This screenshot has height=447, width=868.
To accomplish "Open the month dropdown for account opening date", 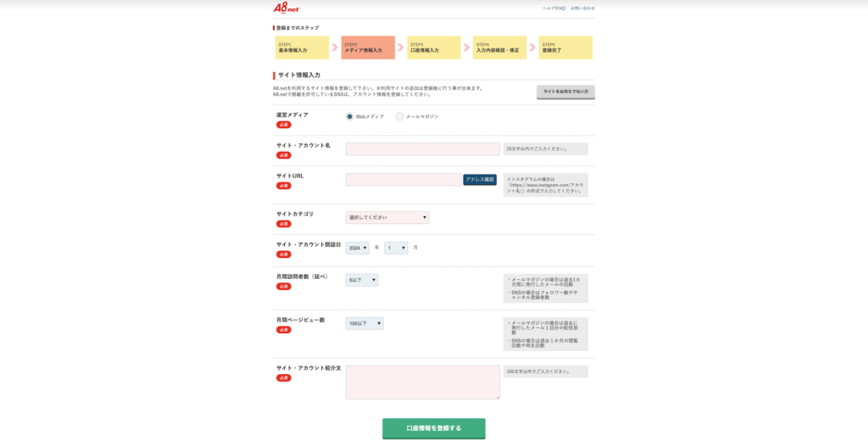I will tap(396, 248).
